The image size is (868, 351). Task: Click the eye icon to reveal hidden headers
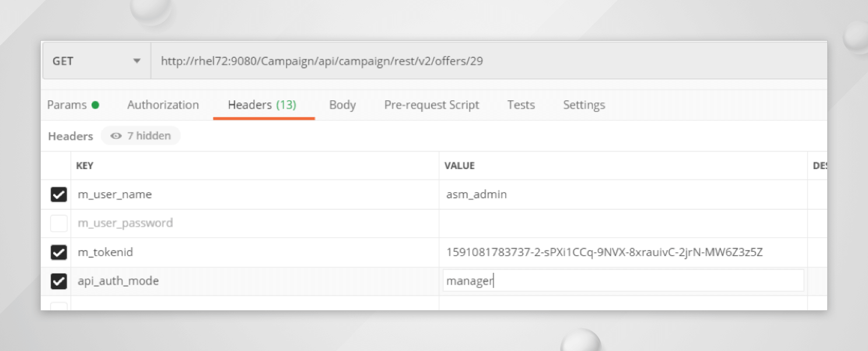[115, 135]
